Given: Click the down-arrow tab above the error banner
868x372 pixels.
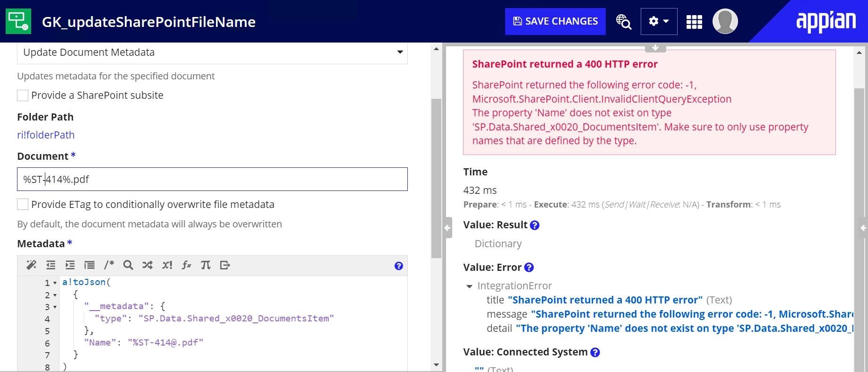Looking at the screenshot, I should [655, 48].
